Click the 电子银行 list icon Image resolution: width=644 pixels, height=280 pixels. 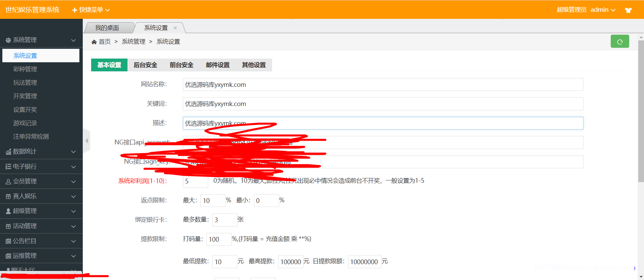[x=8, y=167]
